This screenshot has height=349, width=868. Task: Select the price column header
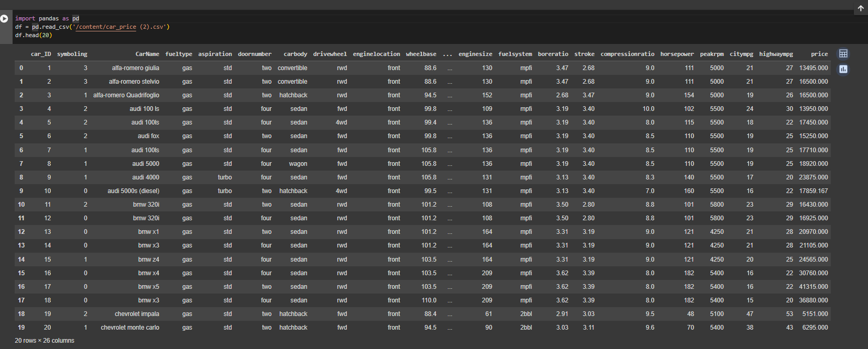coord(820,54)
